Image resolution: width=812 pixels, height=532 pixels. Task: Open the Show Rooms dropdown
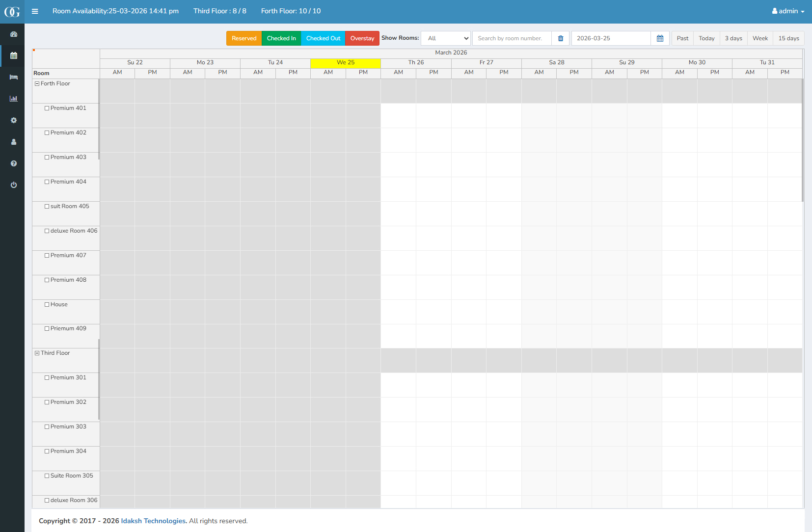[446, 38]
